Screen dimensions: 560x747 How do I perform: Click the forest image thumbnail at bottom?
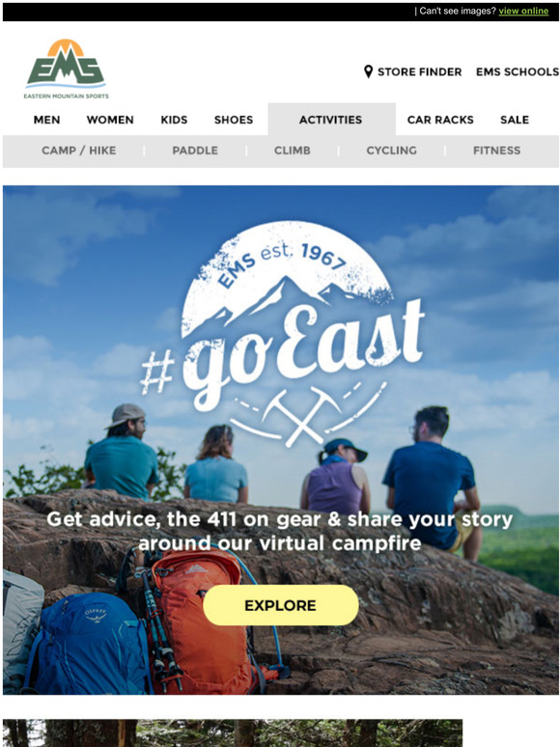[233, 733]
